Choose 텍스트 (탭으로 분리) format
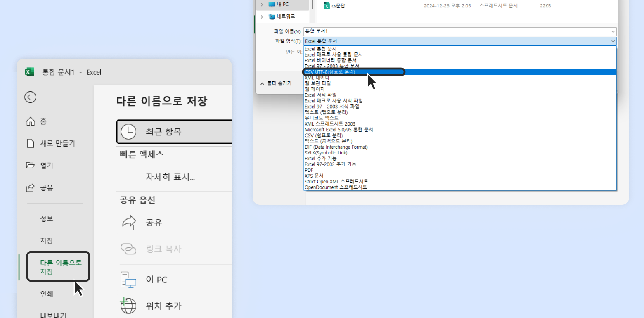This screenshot has width=644, height=318. [x=460, y=112]
